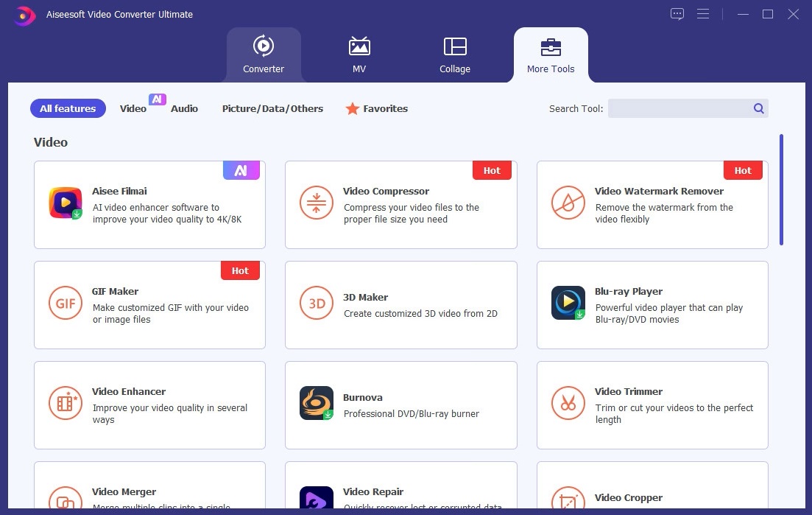The image size is (812, 515).
Task: Open GIF Maker title text
Action: tap(115, 291)
